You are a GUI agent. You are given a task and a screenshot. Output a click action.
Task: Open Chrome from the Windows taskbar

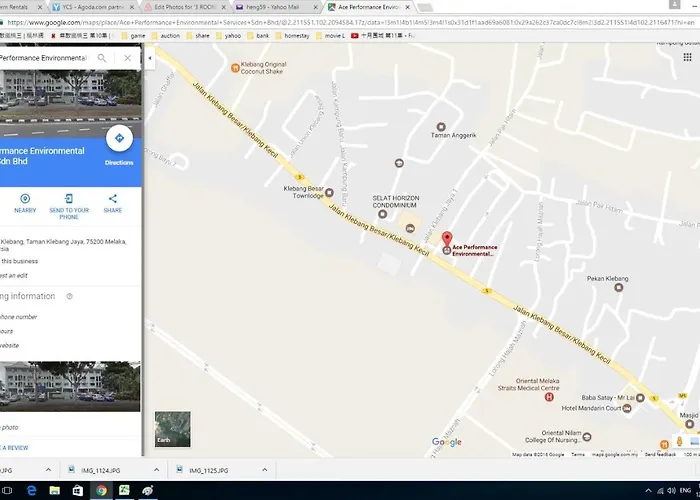tap(101, 490)
